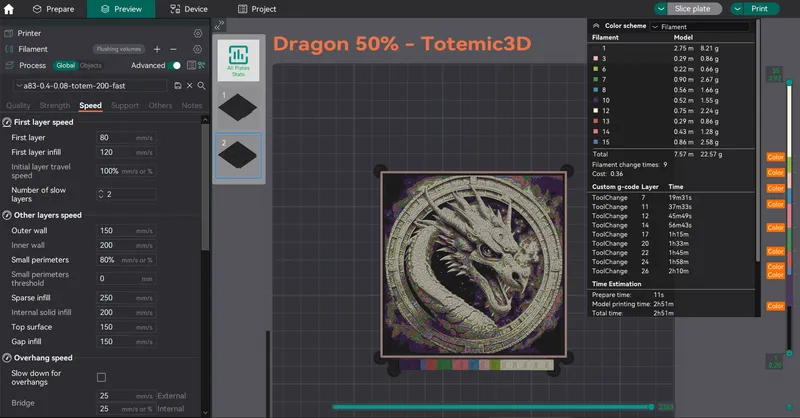Screen dimensions: 800x418
Task: Open the Others settings tab
Action: pyautogui.click(x=160, y=106)
